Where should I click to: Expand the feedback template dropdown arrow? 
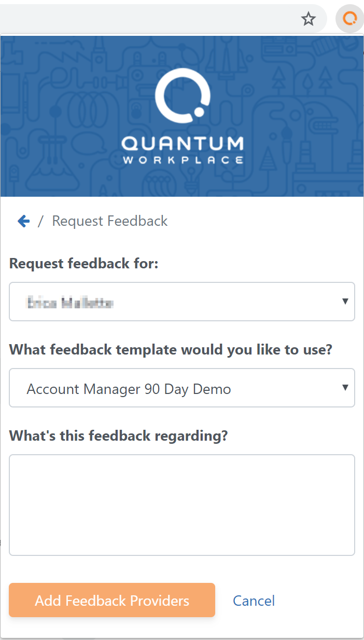[345, 387]
